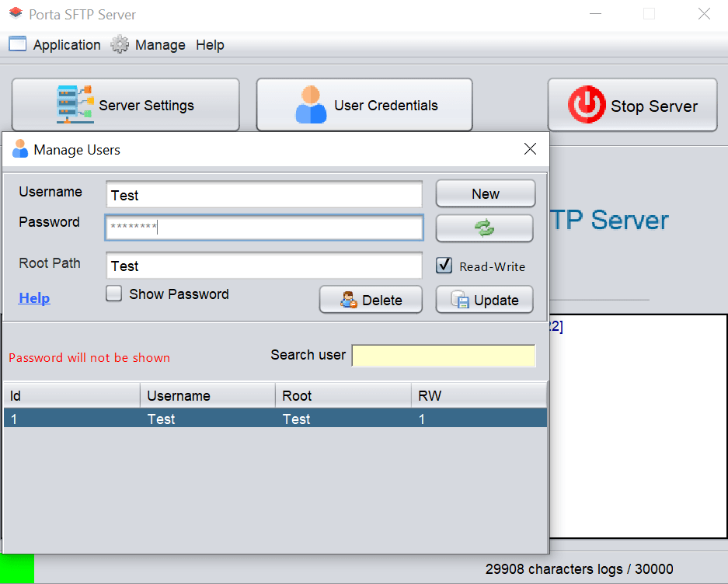Enable Show Password checkbox
This screenshot has width=728, height=584.
coord(113,294)
